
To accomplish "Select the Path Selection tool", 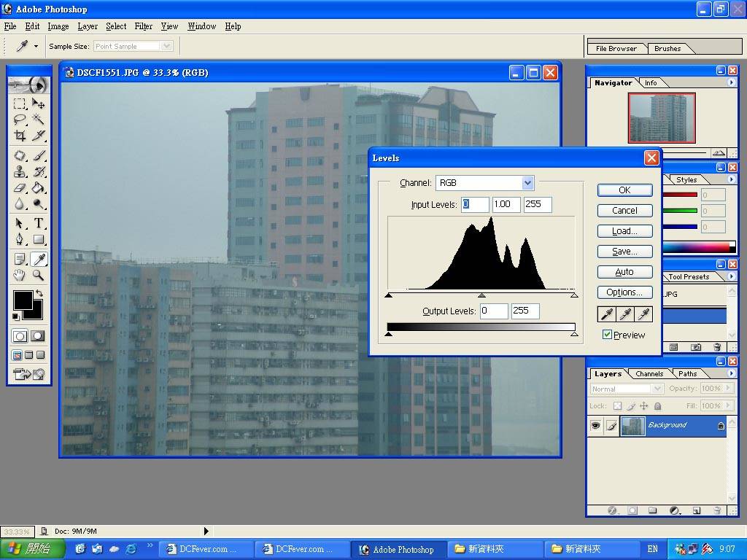I will (x=20, y=223).
